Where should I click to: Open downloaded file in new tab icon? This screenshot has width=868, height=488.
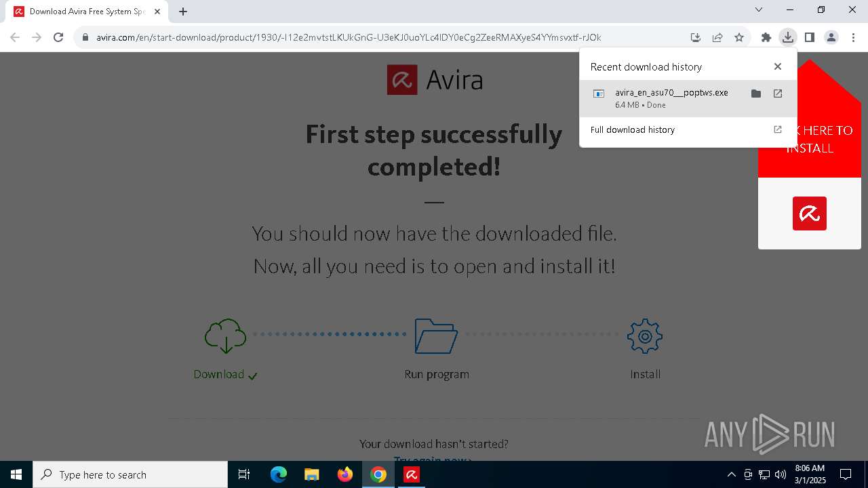778,94
